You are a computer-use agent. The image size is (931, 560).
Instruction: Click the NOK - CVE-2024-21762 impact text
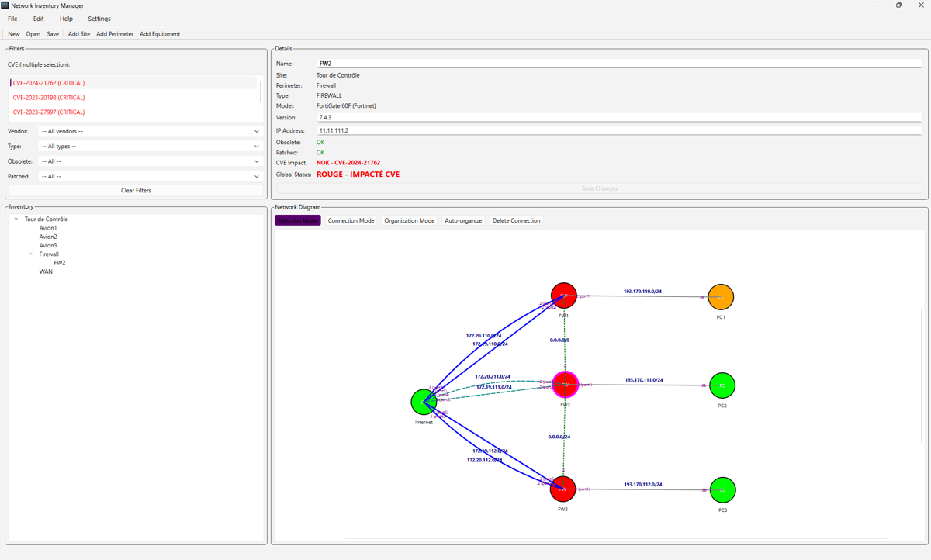coord(348,163)
